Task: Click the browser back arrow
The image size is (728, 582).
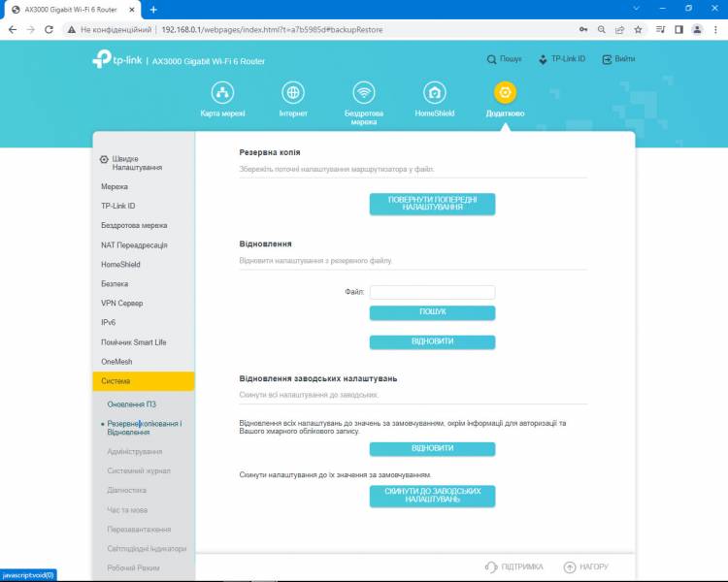Action: click(13, 30)
